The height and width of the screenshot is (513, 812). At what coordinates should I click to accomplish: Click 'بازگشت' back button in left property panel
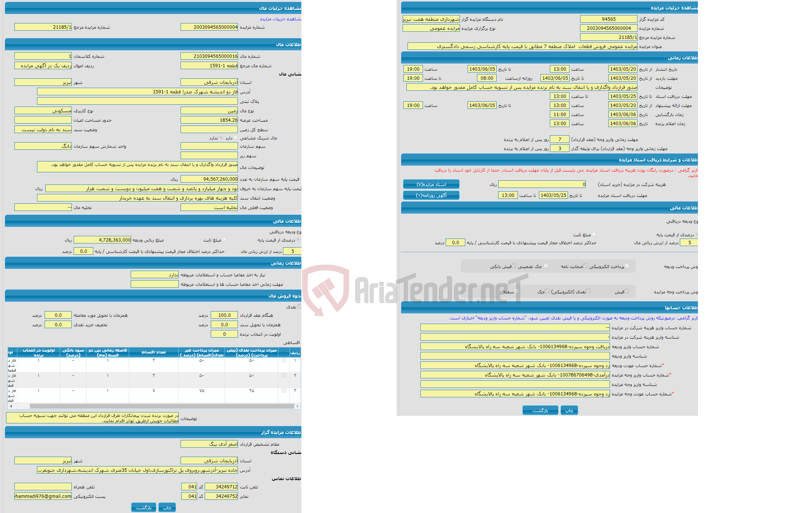(144, 508)
